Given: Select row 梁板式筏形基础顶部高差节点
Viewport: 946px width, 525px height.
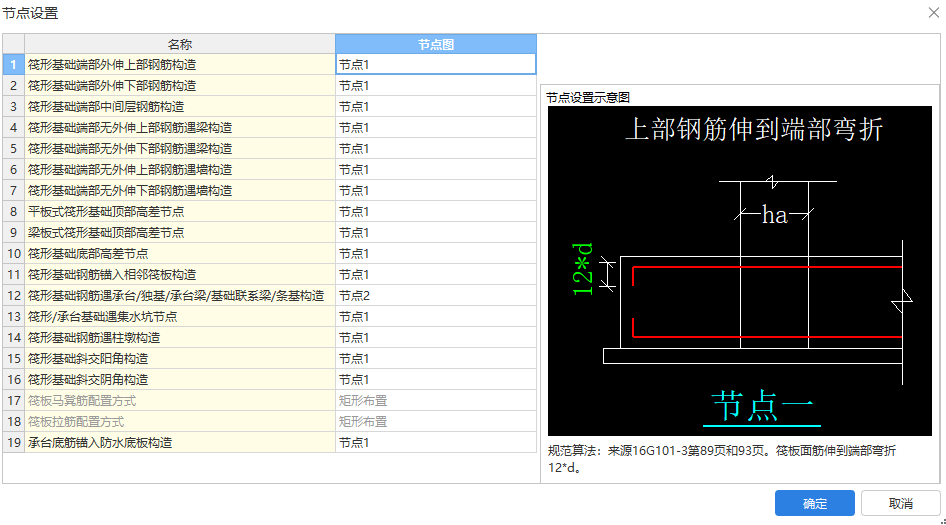Looking at the screenshot, I should pos(180,233).
